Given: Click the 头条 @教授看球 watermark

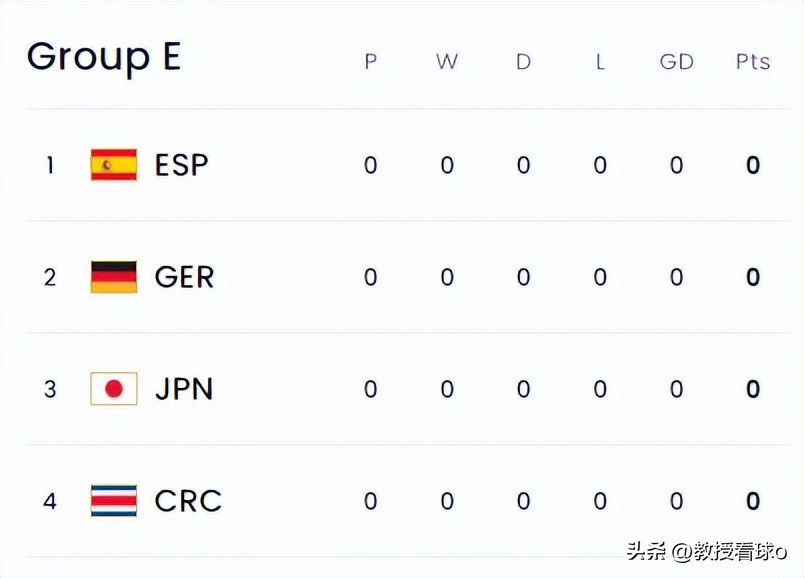Looking at the screenshot, I should (706, 551).
